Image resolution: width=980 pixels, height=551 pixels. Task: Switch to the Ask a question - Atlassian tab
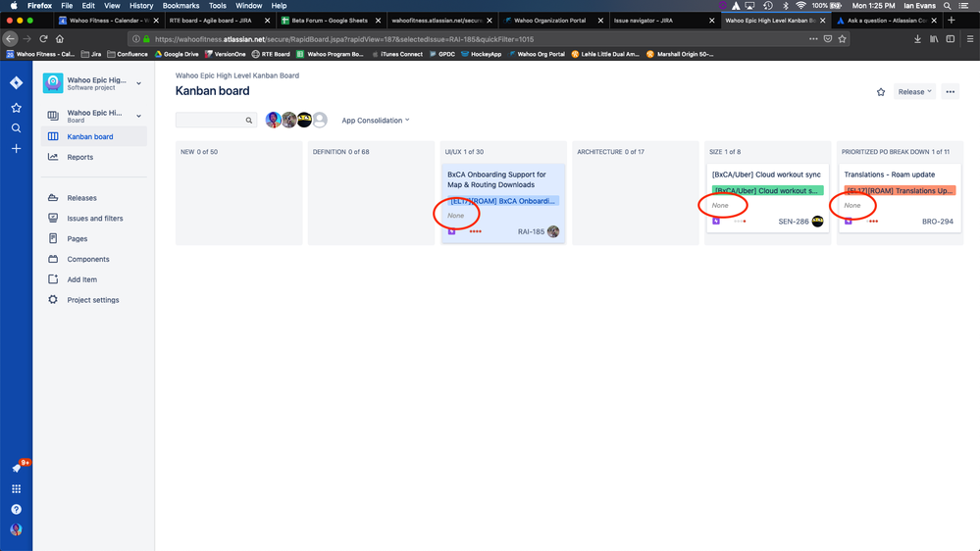point(885,20)
